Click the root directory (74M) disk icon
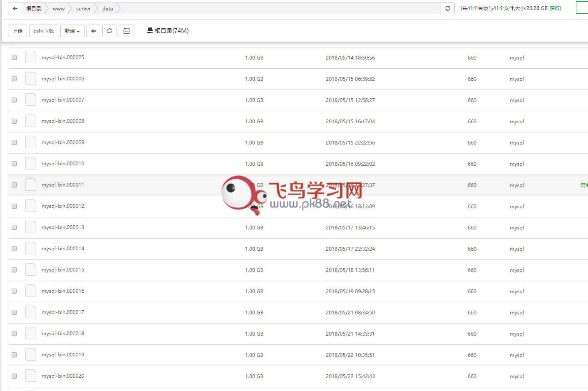This screenshot has width=588, height=391. click(150, 30)
